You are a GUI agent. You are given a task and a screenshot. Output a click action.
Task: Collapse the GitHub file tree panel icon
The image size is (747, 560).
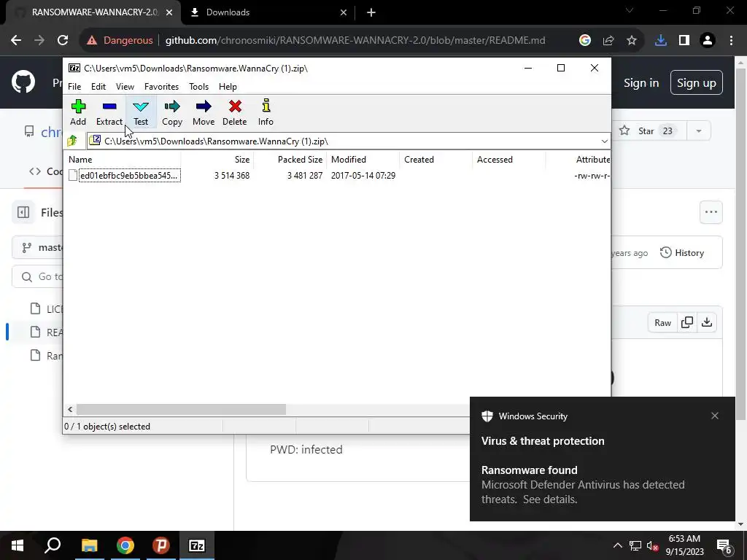pos(23,212)
